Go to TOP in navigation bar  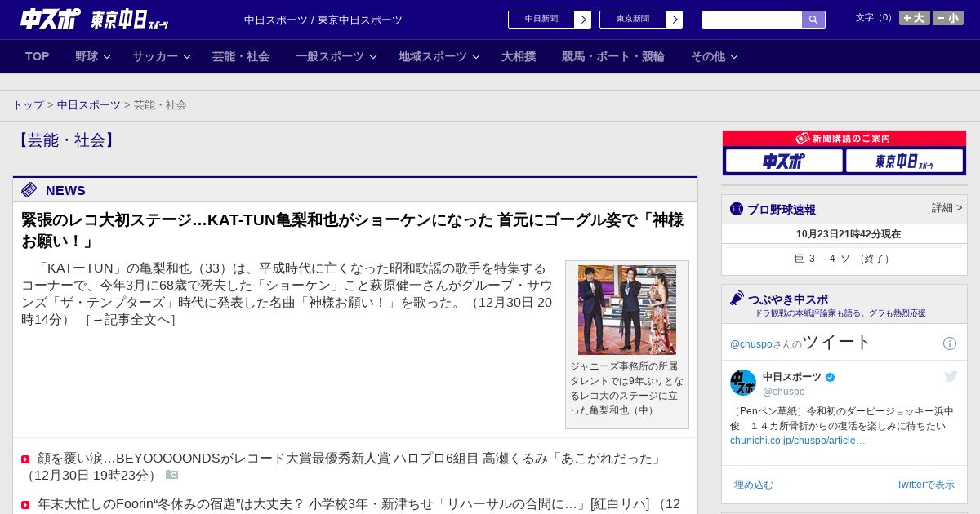click(38, 56)
